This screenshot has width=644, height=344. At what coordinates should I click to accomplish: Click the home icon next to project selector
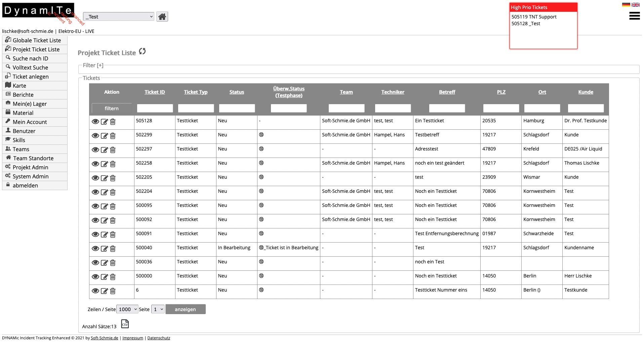coord(162,16)
